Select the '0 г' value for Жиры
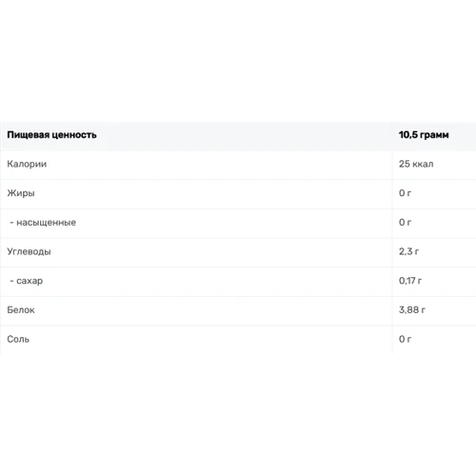This screenshot has width=476, height=476. coord(405,193)
